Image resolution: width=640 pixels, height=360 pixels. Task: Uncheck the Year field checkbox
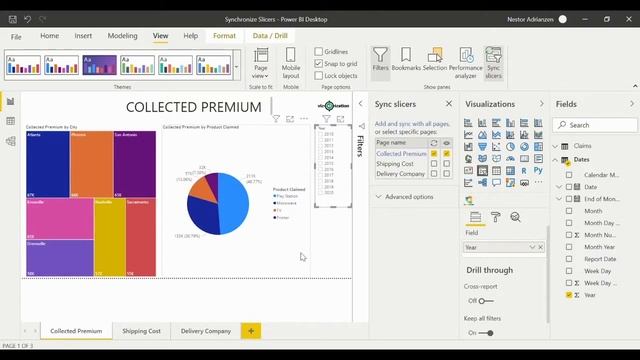click(x=569, y=295)
